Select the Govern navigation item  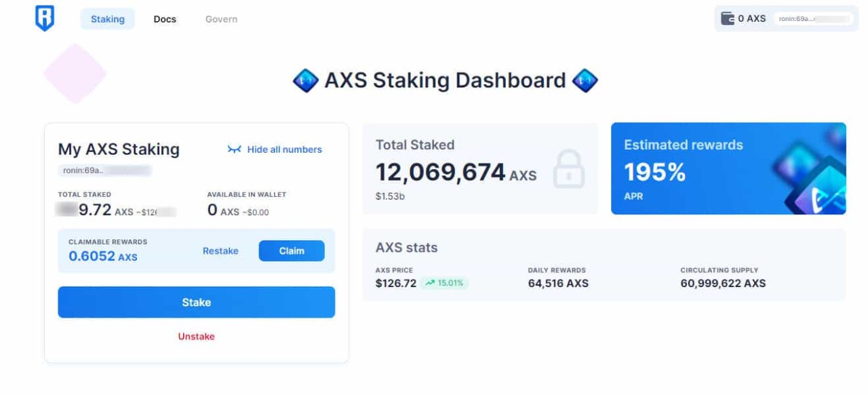point(220,18)
